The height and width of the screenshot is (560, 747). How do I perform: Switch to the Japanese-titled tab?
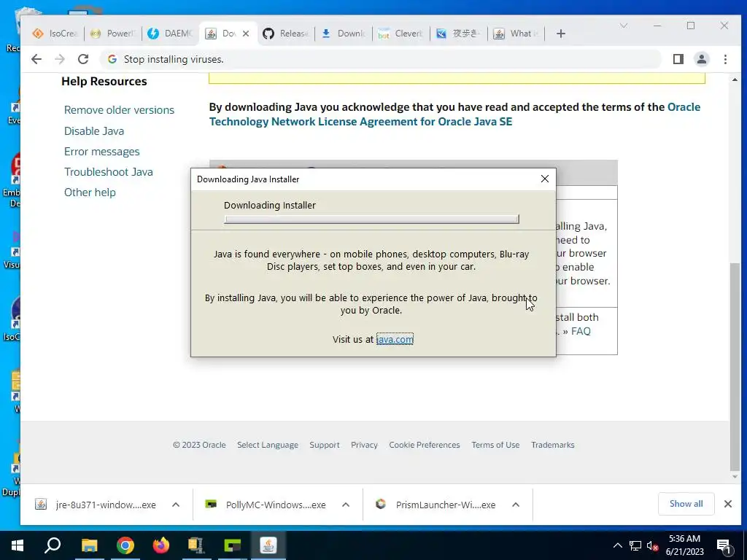[x=459, y=34]
